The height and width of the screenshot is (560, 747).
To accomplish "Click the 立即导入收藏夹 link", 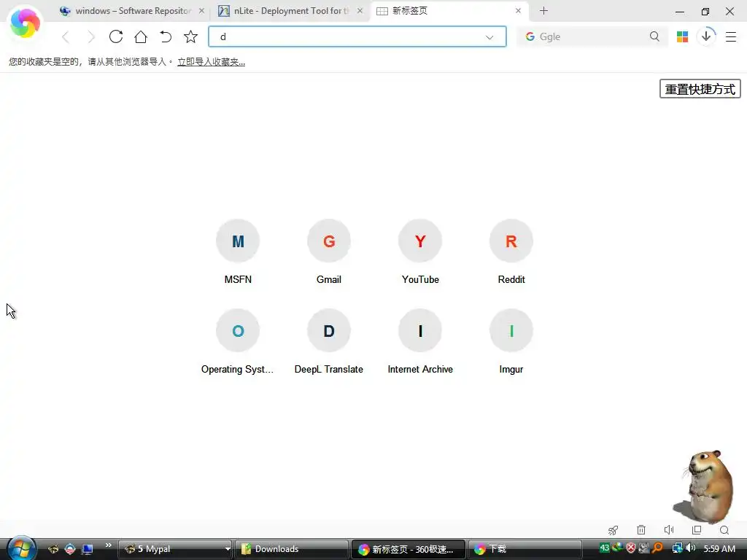I will 211,62.
